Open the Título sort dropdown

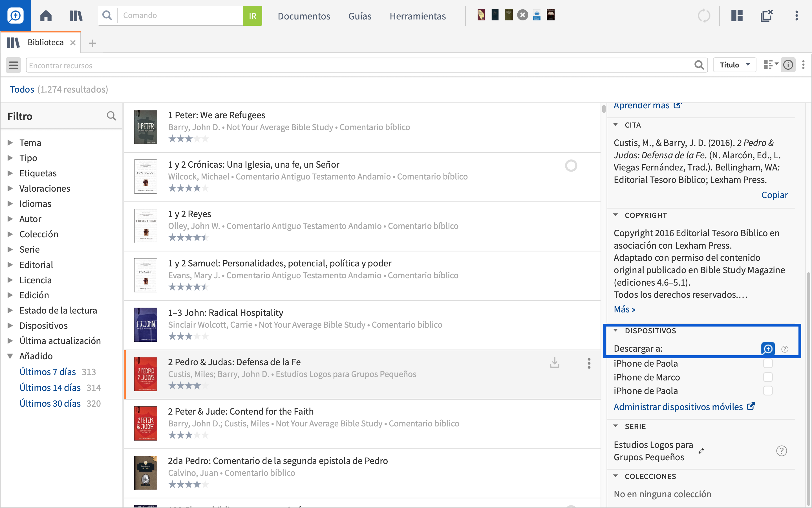[x=734, y=65]
